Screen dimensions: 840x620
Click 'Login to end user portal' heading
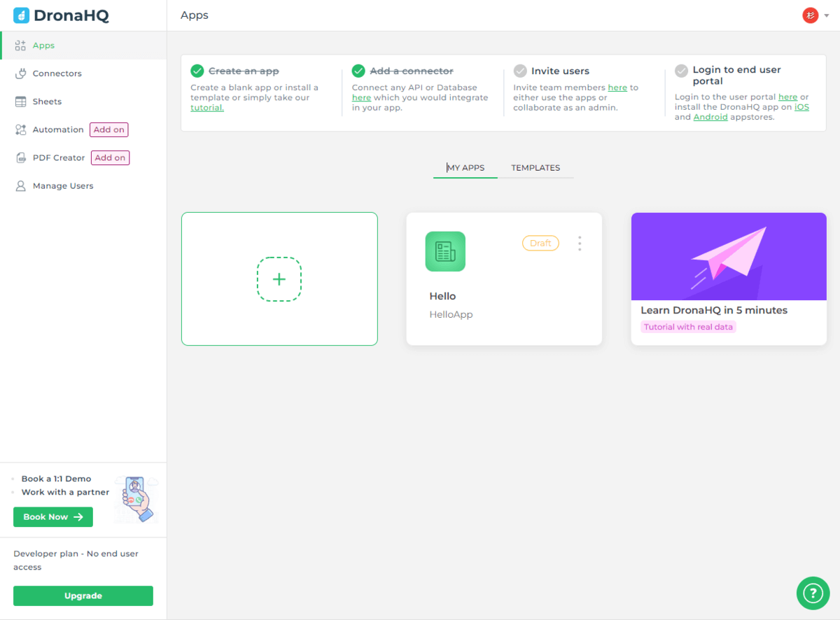pos(736,76)
